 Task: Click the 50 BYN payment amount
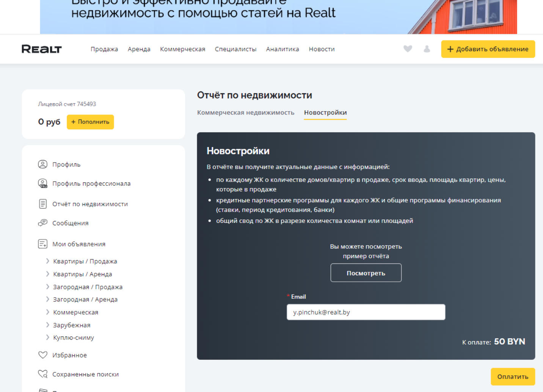[510, 342]
